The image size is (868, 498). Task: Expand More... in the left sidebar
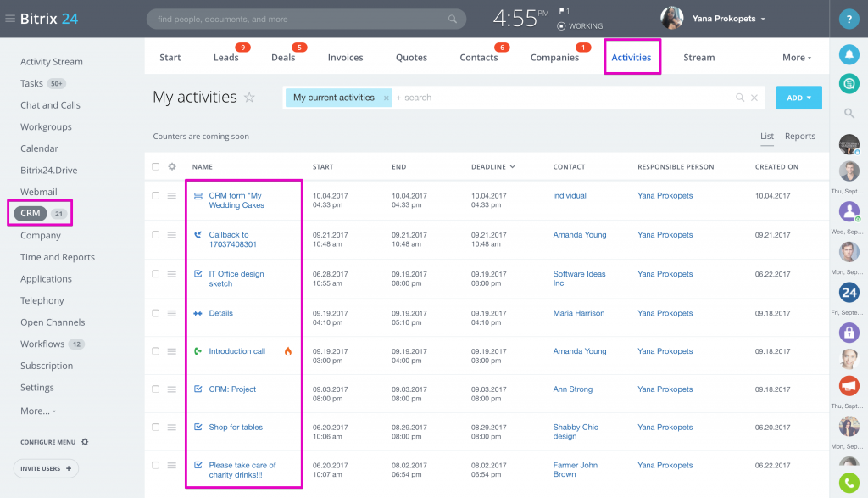(38, 411)
